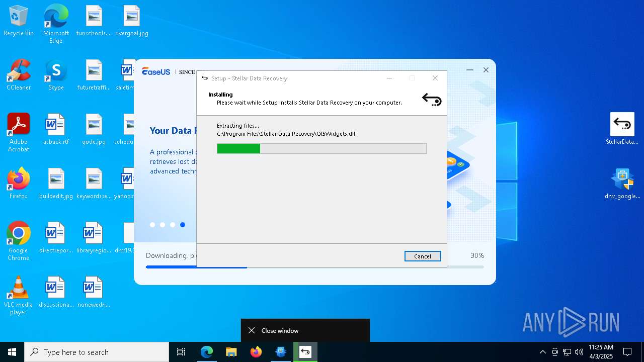Select nonewedn Word document icon
Screen dimensions: 644x362
pos(94,293)
